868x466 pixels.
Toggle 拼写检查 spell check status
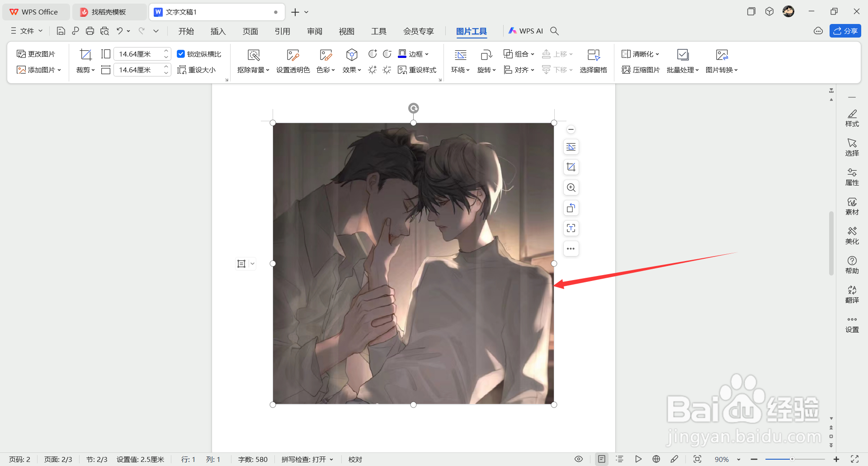pos(307,459)
